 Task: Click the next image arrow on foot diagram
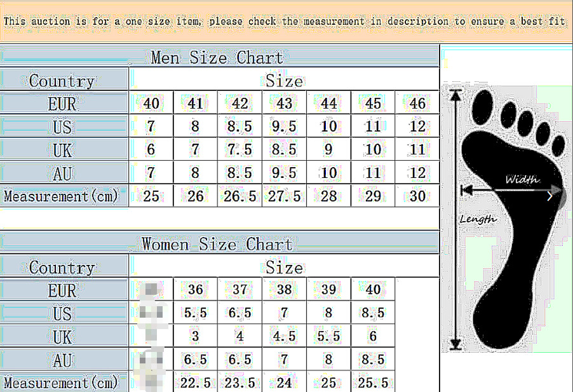coord(551,196)
